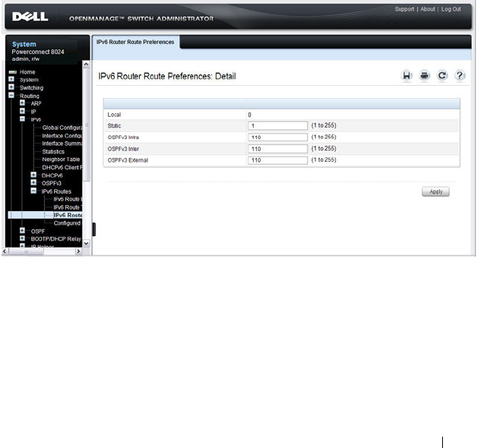Click the Static preference input field
The height and width of the screenshot is (448, 487).
[277, 126]
